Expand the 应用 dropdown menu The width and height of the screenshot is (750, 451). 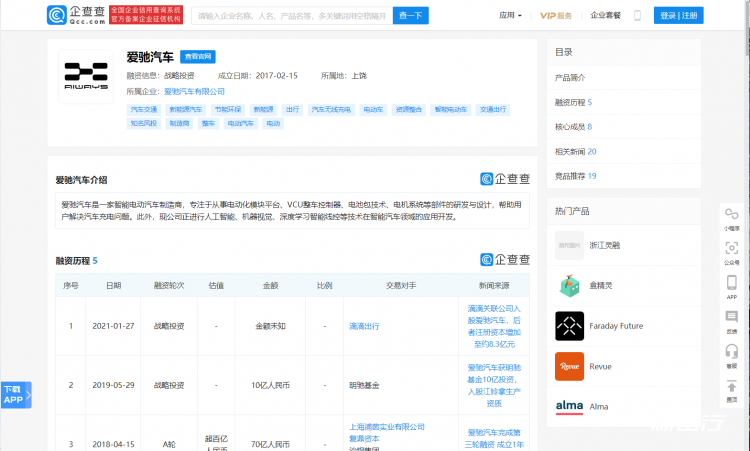pyautogui.click(x=511, y=15)
